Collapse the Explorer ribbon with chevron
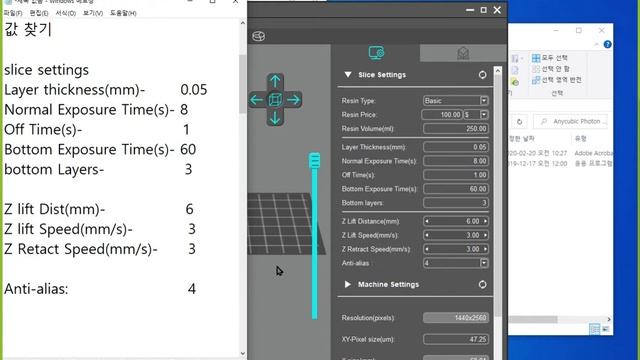The height and width of the screenshot is (360, 640). [x=596, y=44]
